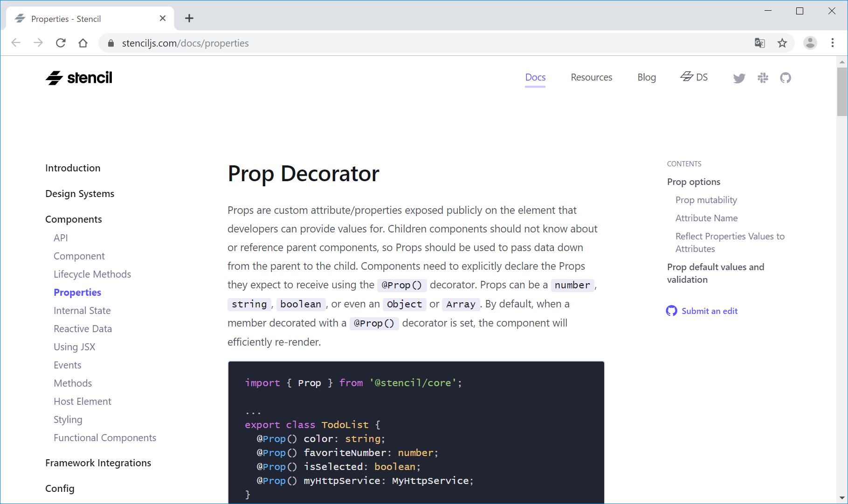Reload the page
Screen dimensions: 848x504
coord(61,43)
